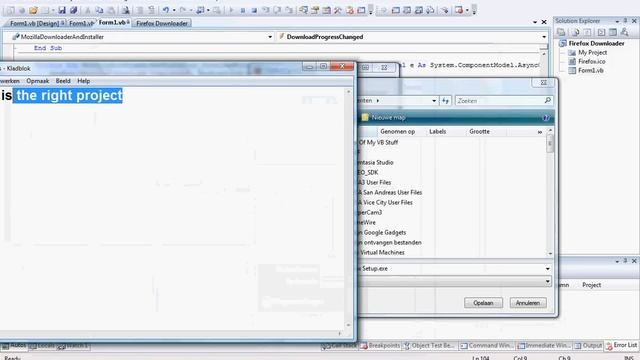Select the ontvangen bestanden folder
The height and width of the screenshot is (360, 640).
coord(390,242)
